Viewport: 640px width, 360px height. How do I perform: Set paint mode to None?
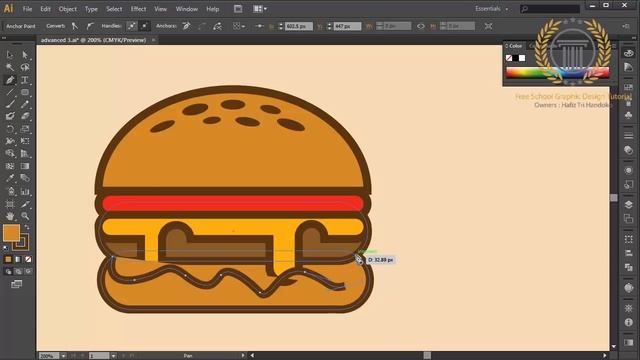[28, 259]
